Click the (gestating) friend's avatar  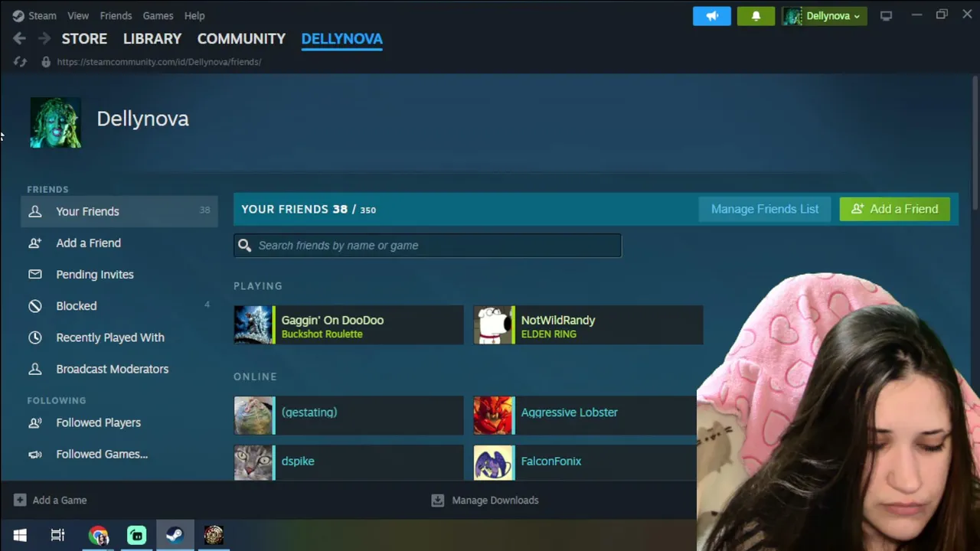pos(253,415)
